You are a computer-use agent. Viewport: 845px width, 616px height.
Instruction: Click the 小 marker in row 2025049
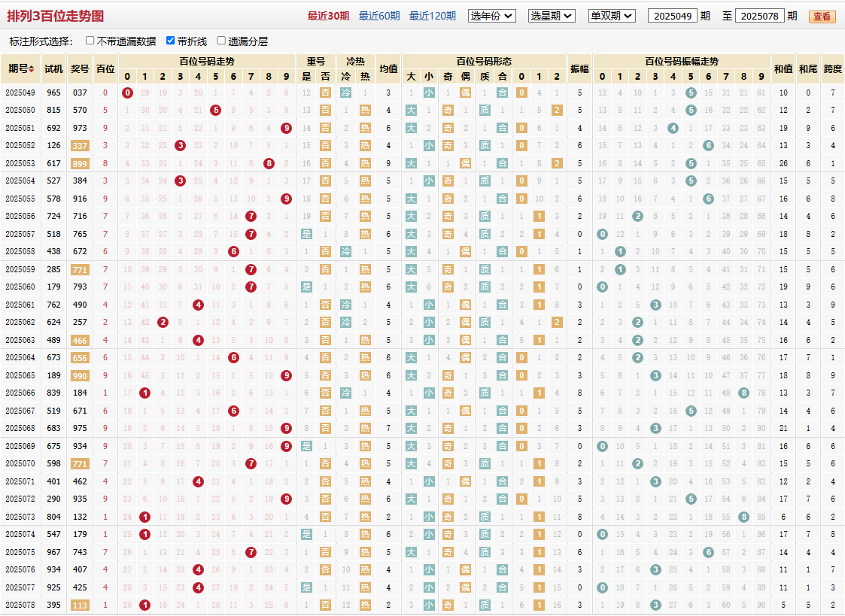[429, 93]
